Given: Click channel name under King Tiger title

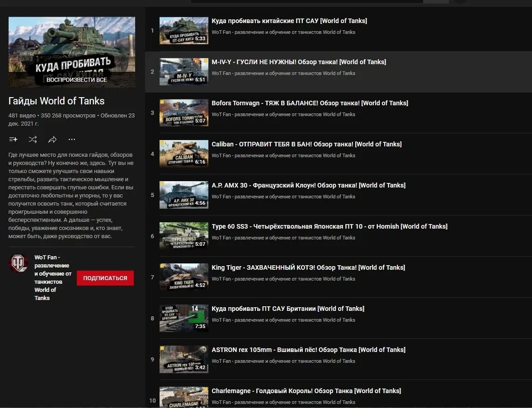Looking at the screenshot, I should pyautogui.click(x=283, y=279).
